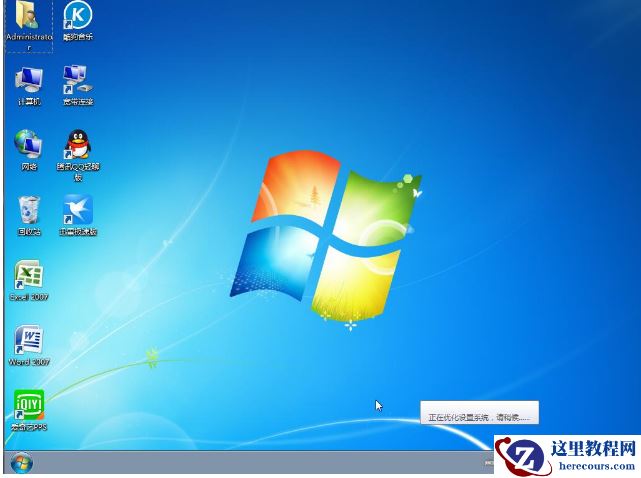Select the Recycle Bin icon
Viewport: 641px width, 478px height.
point(29,215)
